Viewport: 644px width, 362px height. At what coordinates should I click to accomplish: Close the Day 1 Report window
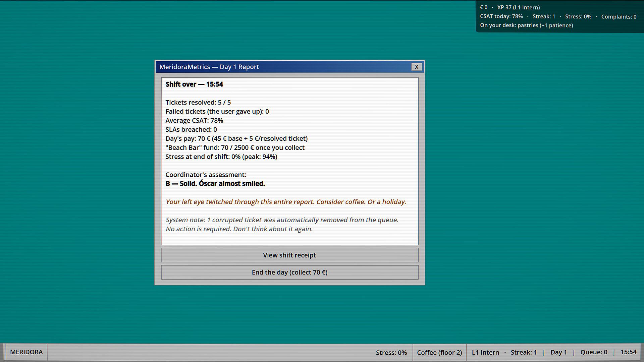point(417,67)
